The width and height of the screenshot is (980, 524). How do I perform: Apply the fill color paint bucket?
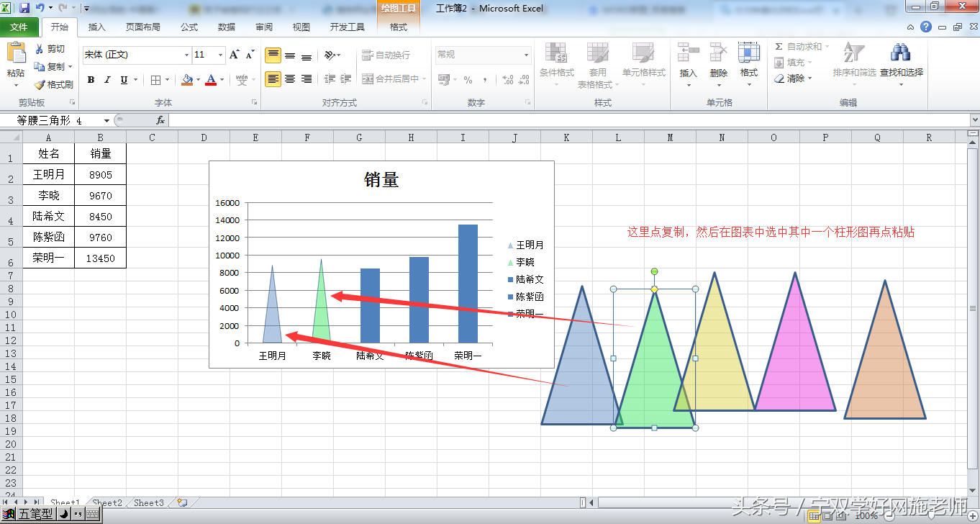click(186, 80)
